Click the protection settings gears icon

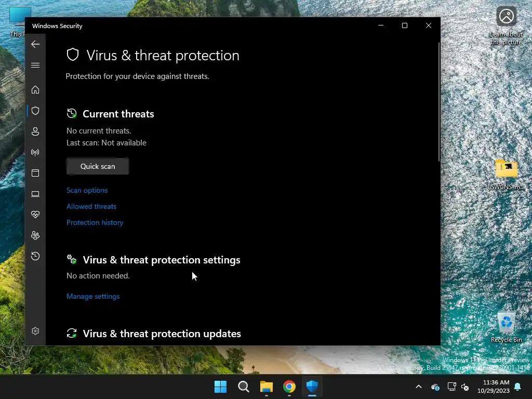[72, 260]
